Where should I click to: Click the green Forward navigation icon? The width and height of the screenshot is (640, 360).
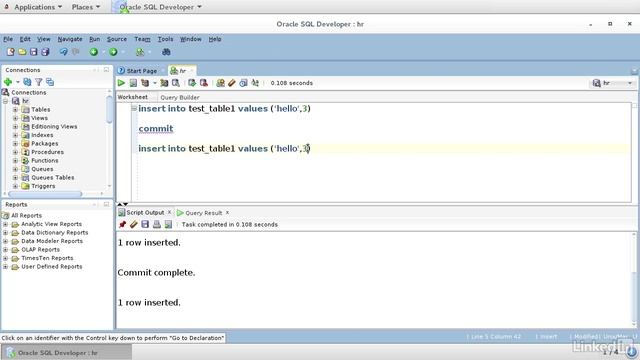coord(113,52)
